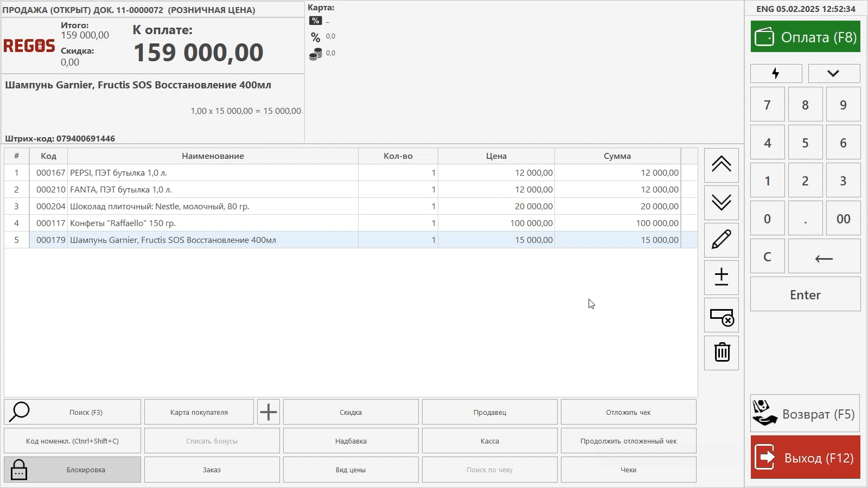Viewport: 868px width, 488px height.
Task: Select the FANTA, ПЭТ бутылка 1,0 л. row
Action: point(350,189)
